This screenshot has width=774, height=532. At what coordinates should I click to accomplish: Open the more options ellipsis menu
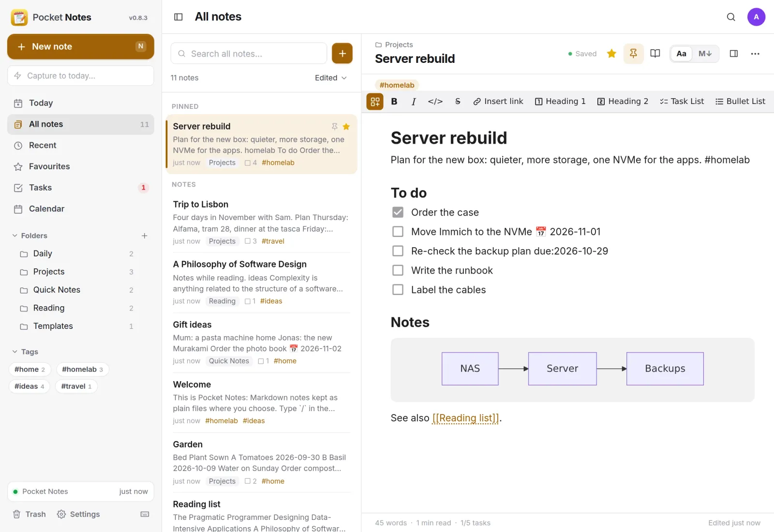[x=755, y=54]
